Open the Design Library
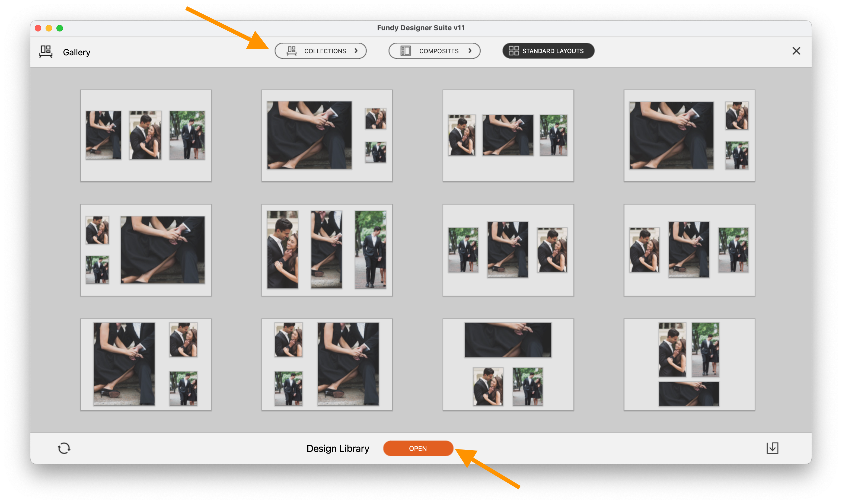This screenshot has width=842, height=504. pyautogui.click(x=418, y=448)
